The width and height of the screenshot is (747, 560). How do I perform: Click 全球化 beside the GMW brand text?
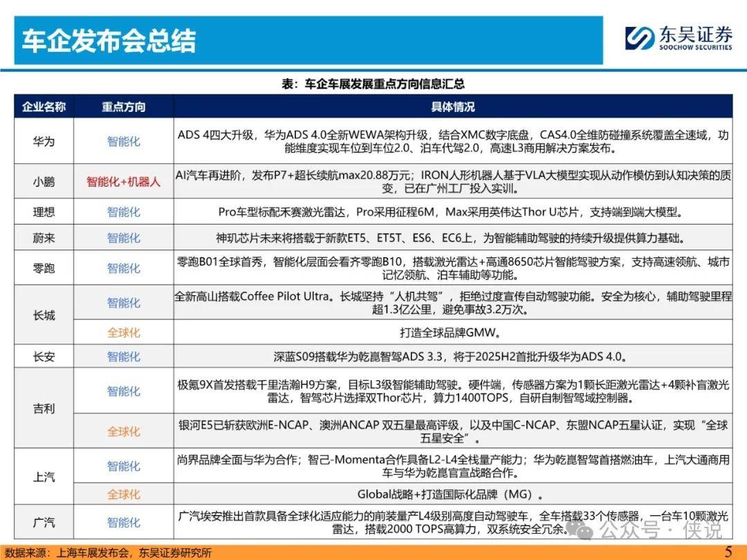(124, 333)
